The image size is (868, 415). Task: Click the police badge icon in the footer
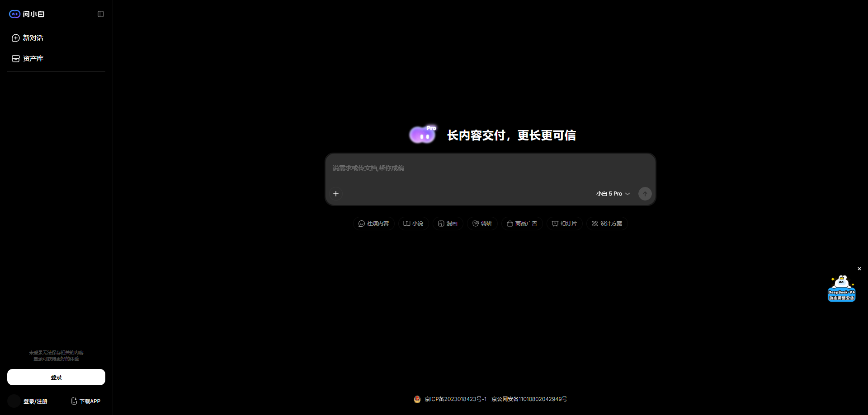pyautogui.click(x=417, y=399)
